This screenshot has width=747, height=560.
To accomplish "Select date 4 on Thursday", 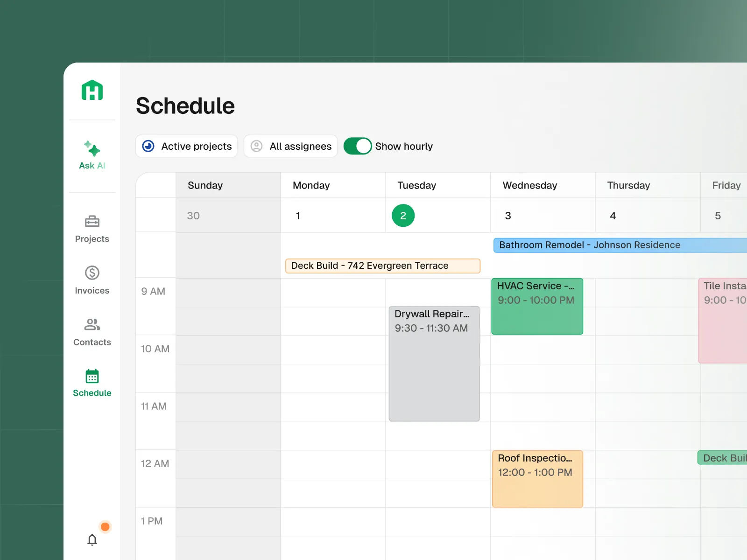I will 613,216.
